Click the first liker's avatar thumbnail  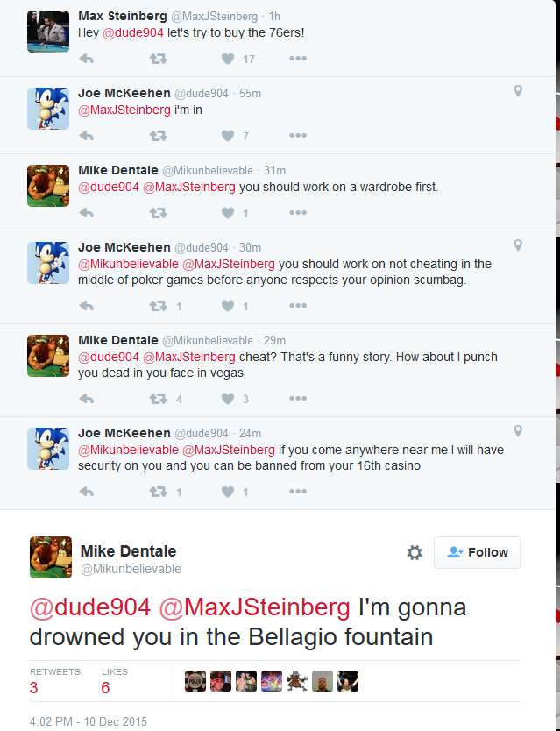(x=195, y=681)
